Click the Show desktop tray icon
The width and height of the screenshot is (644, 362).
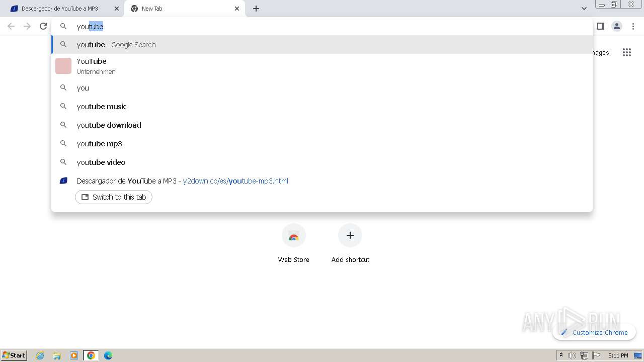tap(638, 355)
